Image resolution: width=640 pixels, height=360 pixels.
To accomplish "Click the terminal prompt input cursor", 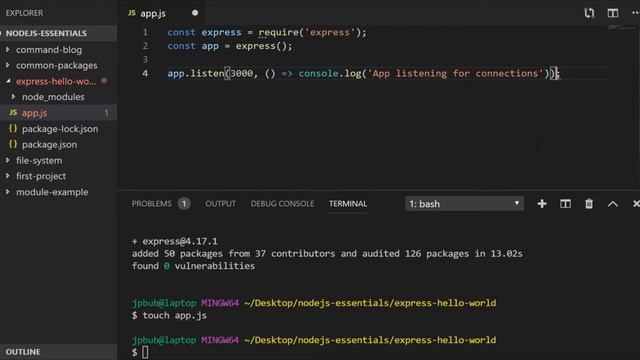I will pos(145,352).
